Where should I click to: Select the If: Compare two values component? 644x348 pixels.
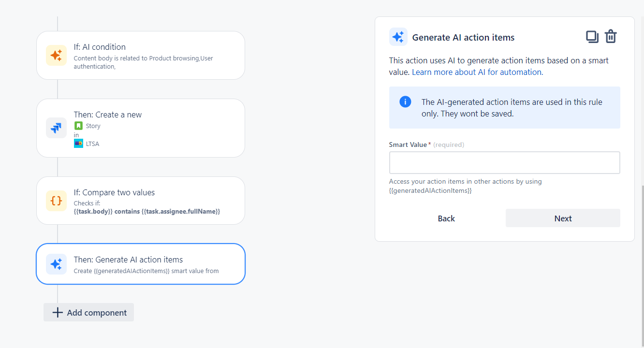140,201
